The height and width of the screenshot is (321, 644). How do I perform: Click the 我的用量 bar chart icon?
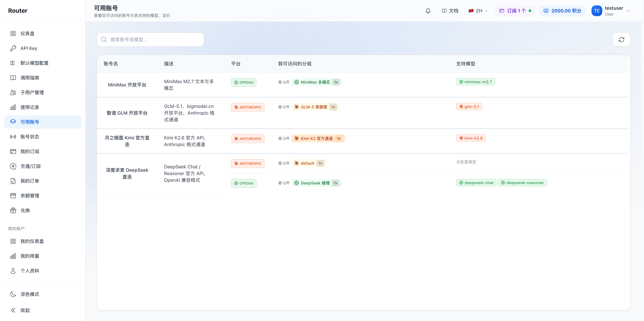coord(13,256)
